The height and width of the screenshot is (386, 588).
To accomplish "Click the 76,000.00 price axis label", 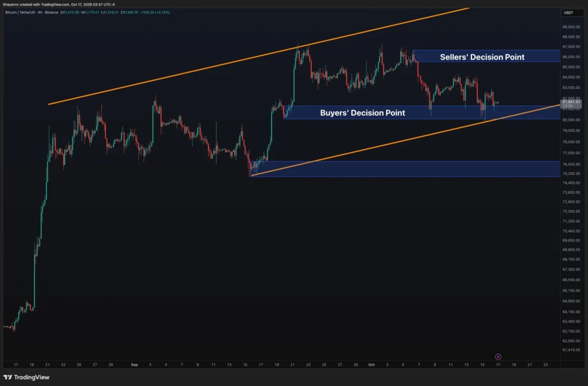I will (571, 165).
